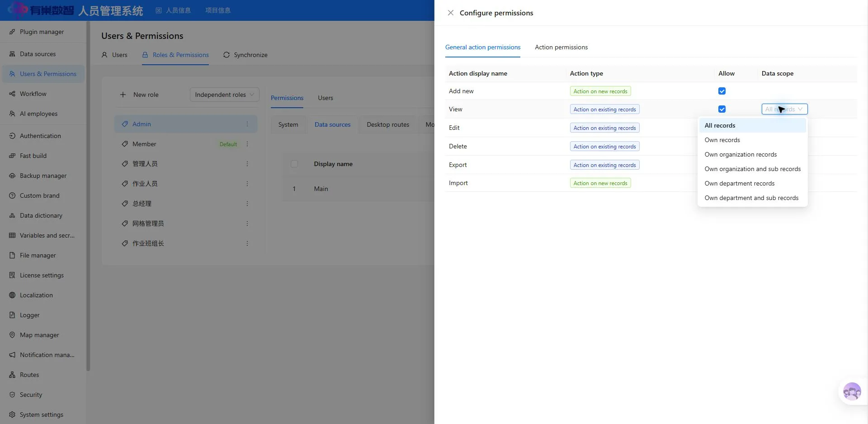Open Plugin manager from sidebar icon
The width and height of the screenshot is (868, 424).
pyautogui.click(x=12, y=32)
